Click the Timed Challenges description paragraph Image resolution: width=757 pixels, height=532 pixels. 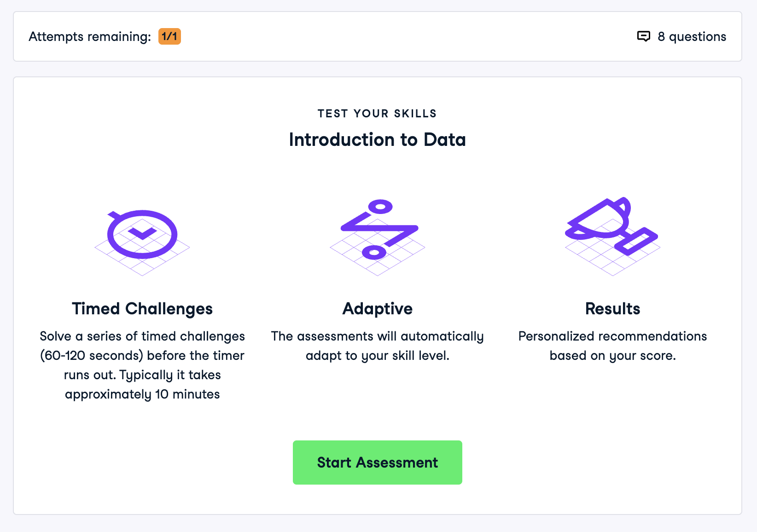pos(142,365)
